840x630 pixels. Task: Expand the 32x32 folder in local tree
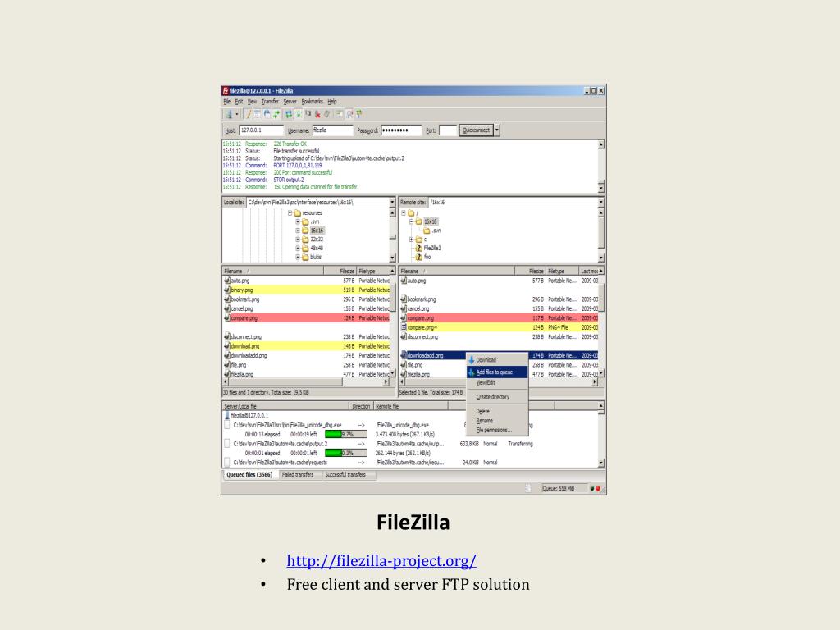coord(298,240)
